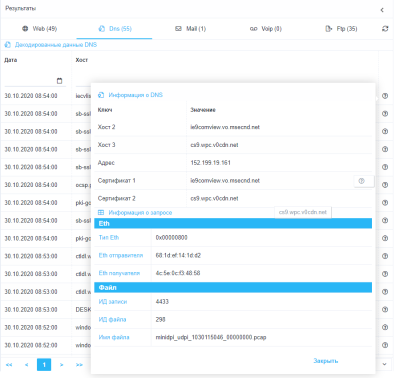Click the ИД файла value 298
This screenshot has width=400, height=378.
click(160, 319)
